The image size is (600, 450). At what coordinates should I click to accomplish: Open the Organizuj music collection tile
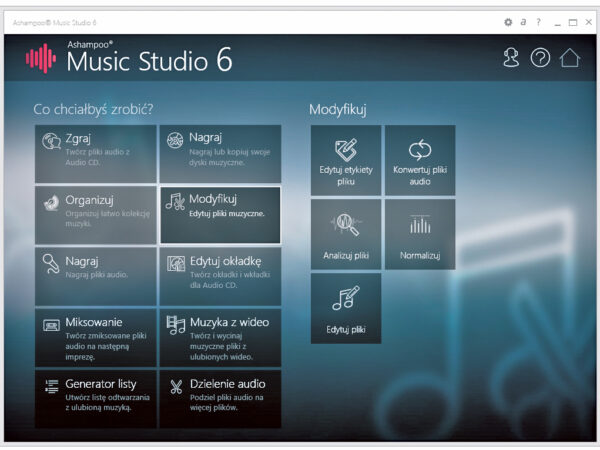point(96,214)
